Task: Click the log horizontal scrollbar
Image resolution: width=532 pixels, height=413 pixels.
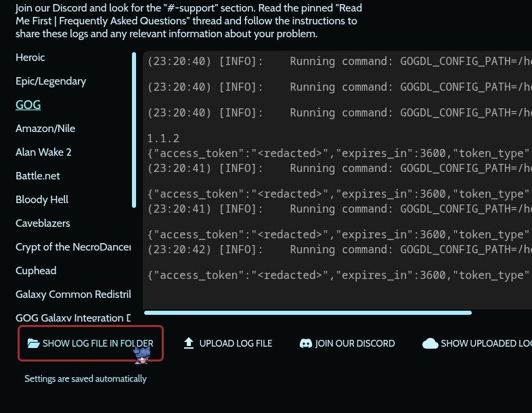Action: 308,313
